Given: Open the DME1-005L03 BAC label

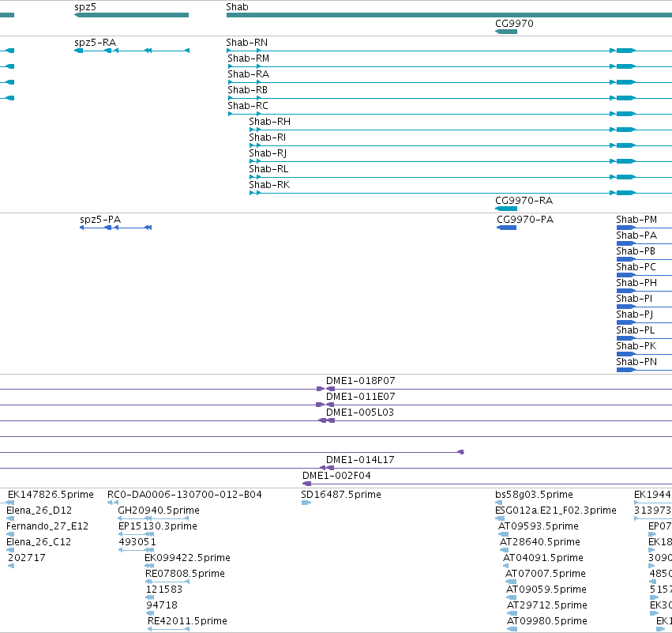Looking at the screenshot, I should pos(360,413).
